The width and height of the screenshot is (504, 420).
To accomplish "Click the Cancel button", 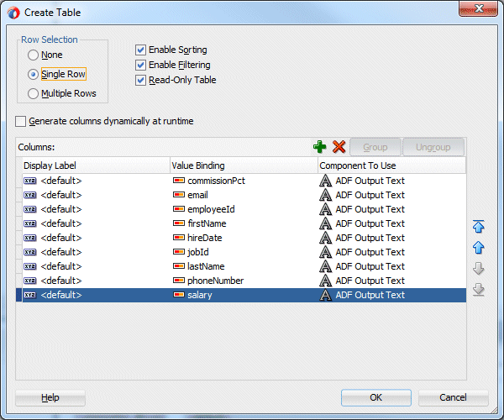I will tap(454, 397).
